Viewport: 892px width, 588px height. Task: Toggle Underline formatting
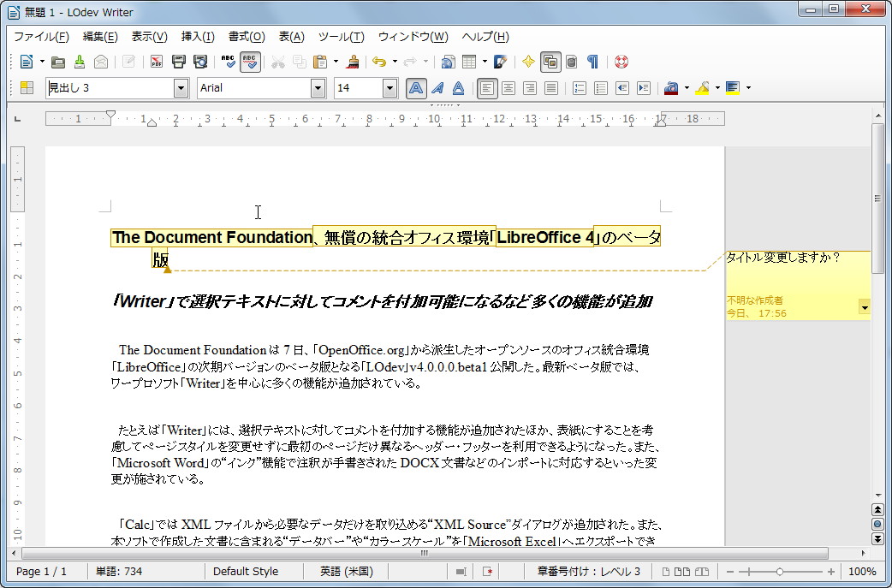pyautogui.click(x=458, y=88)
